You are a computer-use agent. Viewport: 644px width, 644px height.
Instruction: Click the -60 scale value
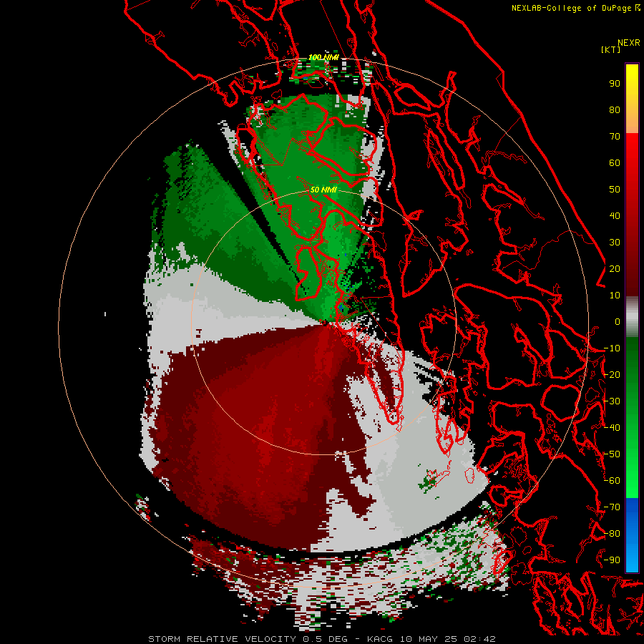[x=612, y=481]
